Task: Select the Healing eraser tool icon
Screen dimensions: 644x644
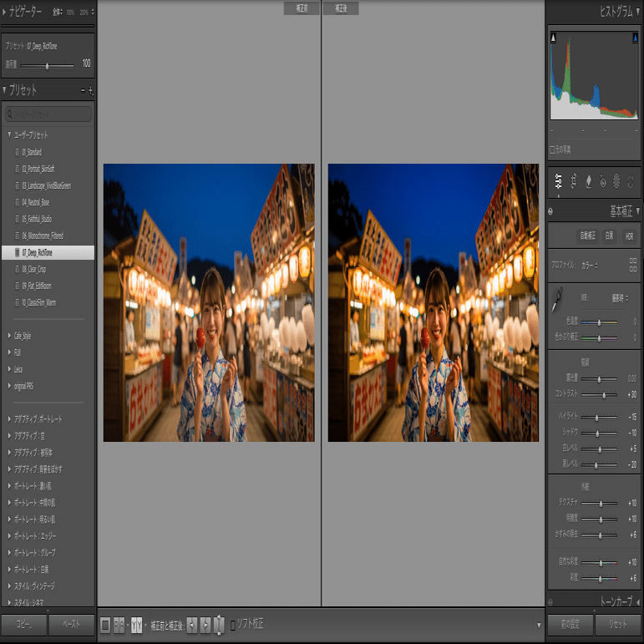Action: click(588, 181)
